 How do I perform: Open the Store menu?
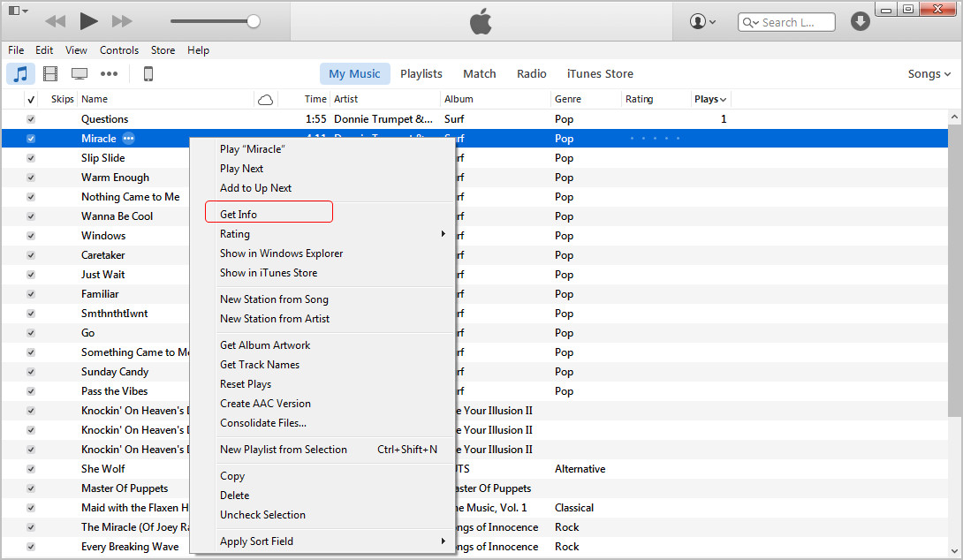(163, 50)
